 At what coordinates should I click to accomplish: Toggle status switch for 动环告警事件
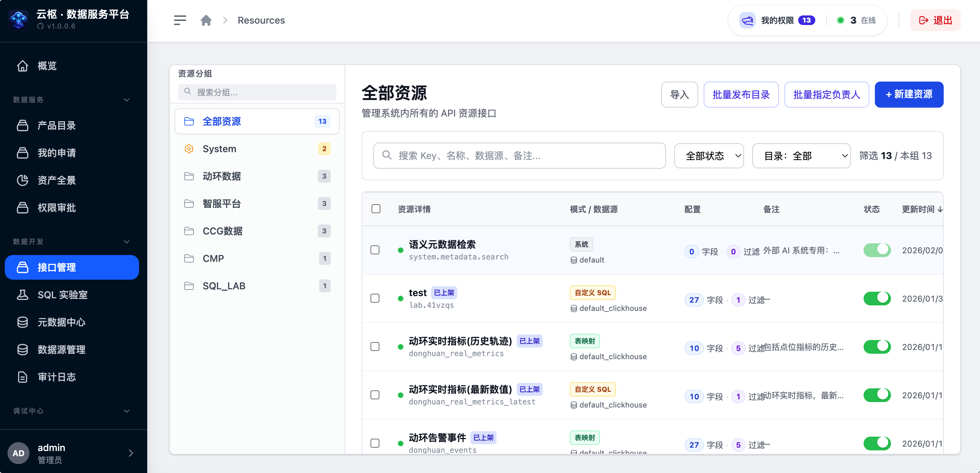click(877, 444)
